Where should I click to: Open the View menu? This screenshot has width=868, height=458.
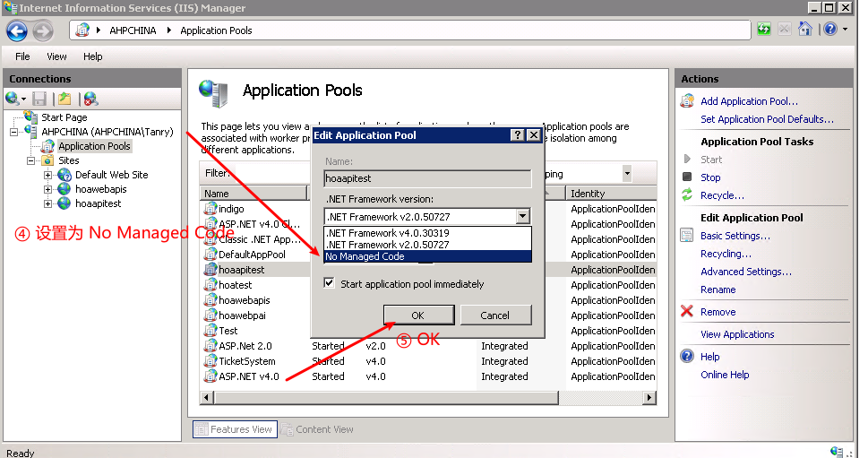56,56
